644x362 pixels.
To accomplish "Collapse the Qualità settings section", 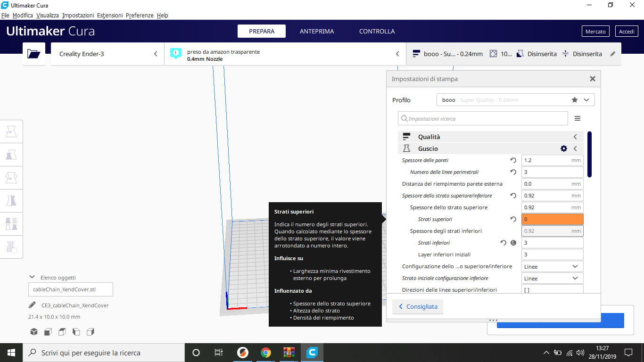I will point(575,137).
